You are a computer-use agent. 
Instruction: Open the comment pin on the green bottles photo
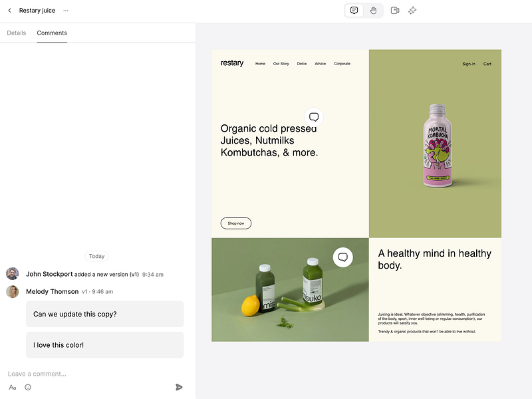(x=343, y=257)
